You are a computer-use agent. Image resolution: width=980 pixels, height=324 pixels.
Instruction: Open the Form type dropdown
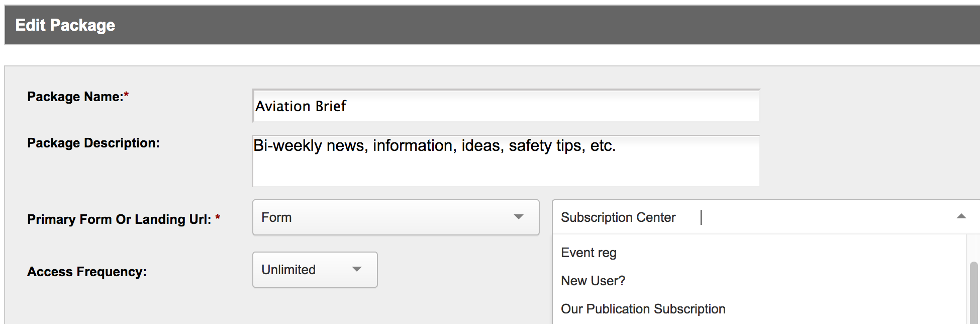pyautogui.click(x=395, y=217)
